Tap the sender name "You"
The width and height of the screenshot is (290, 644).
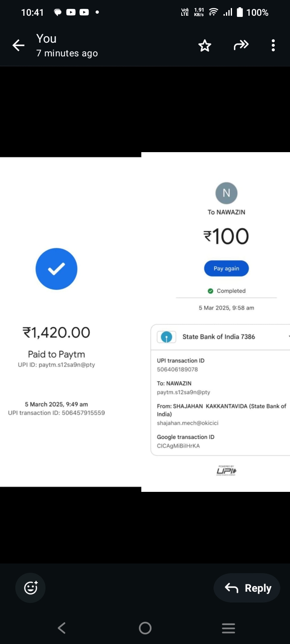tap(46, 39)
